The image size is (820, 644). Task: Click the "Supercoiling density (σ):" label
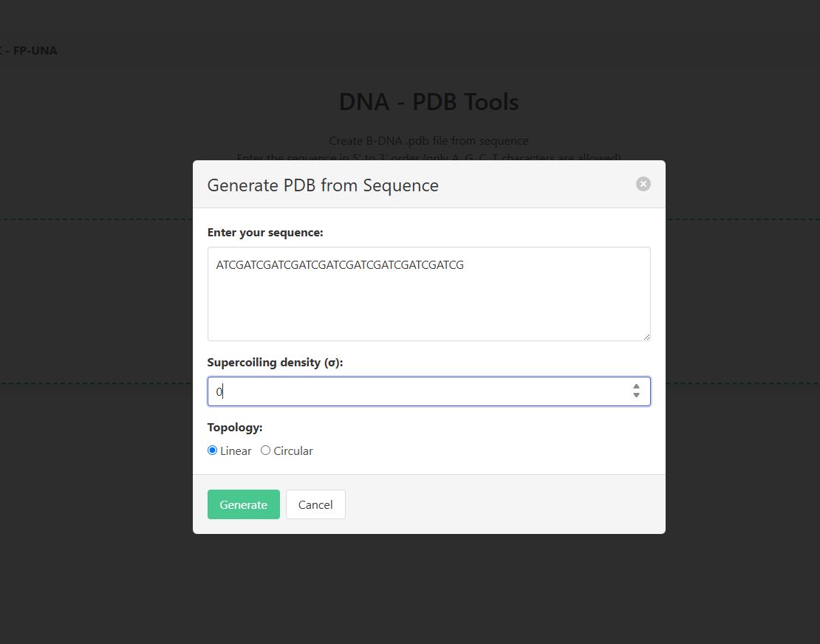coord(275,363)
